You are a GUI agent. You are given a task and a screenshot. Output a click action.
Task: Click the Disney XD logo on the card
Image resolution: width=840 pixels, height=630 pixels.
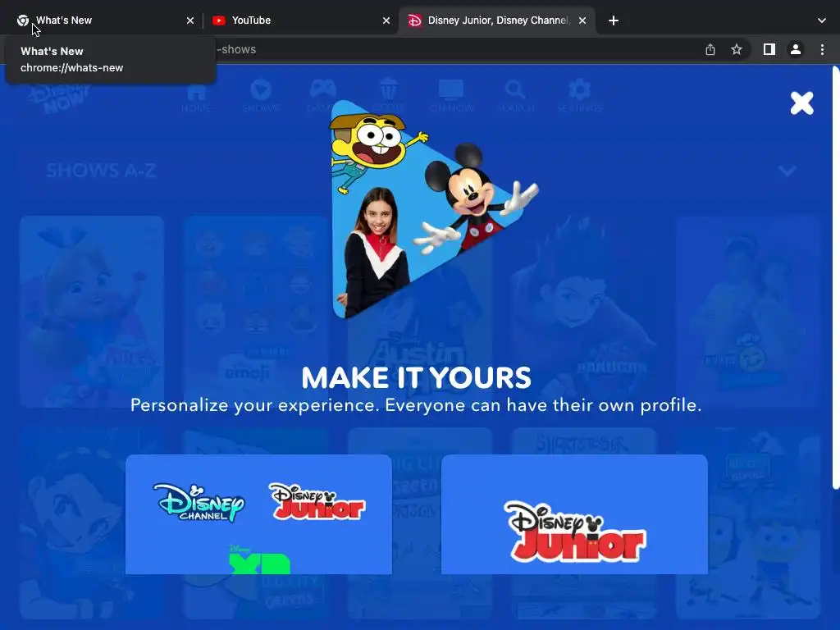pos(259,559)
